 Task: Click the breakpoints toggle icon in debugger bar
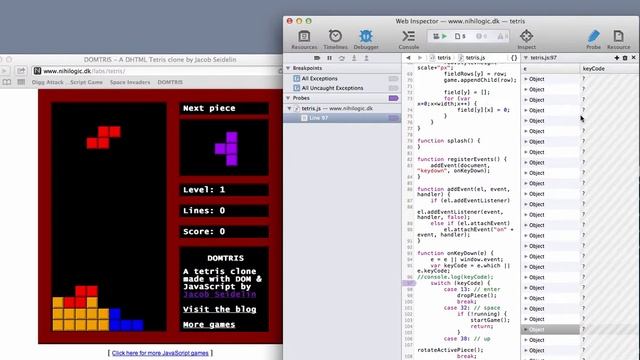coord(317,58)
